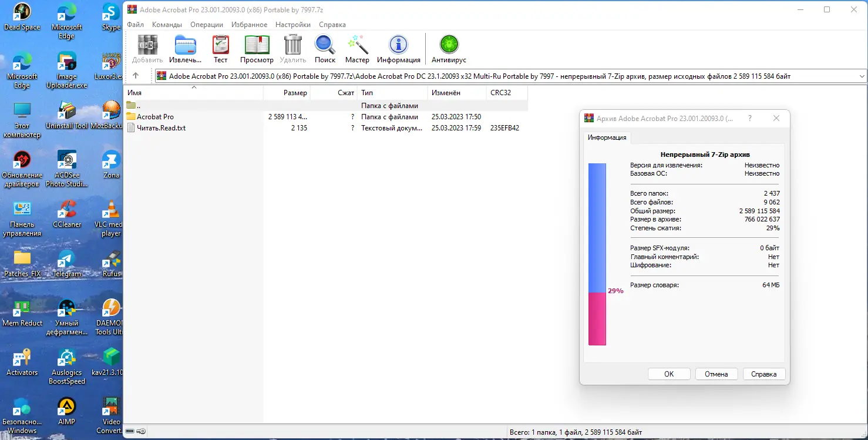Click the Извлечь extract toolbar icon
The height and width of the screenshot is (440, 868).
(185, 45)
